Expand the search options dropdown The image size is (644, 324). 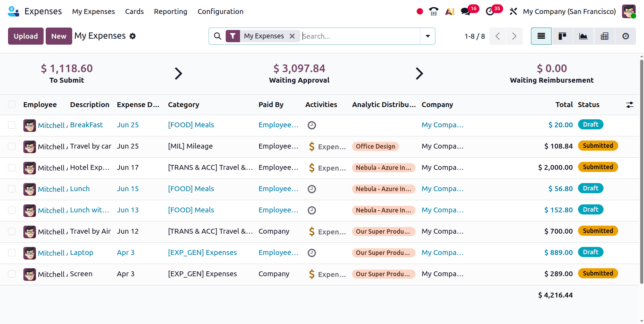coord(428,36)
